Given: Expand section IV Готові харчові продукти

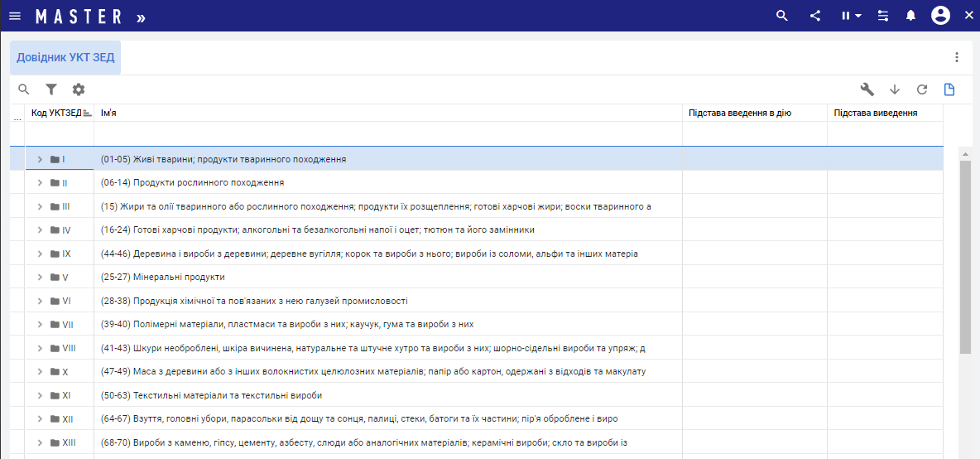Looking at the screenshot, I should point(40,230).
